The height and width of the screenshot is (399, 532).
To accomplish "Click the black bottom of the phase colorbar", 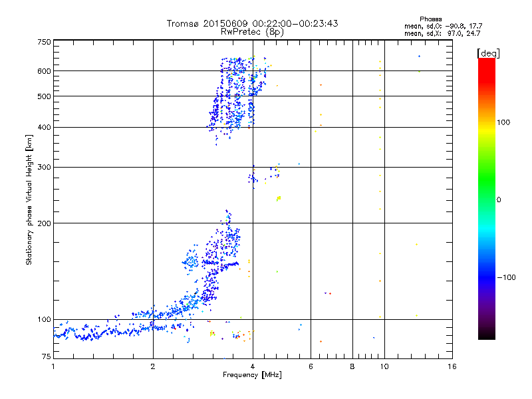I will pos(487,334).
